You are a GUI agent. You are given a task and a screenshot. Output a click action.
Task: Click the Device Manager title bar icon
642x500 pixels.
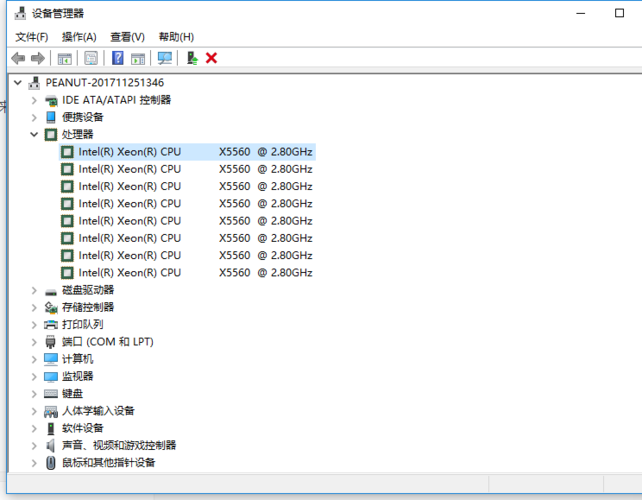(20, 14)
